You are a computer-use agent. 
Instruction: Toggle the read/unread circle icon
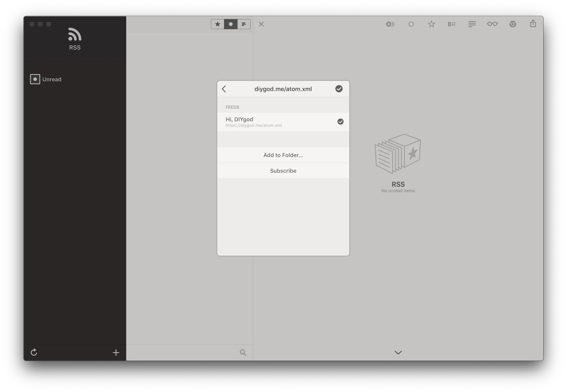411,24
